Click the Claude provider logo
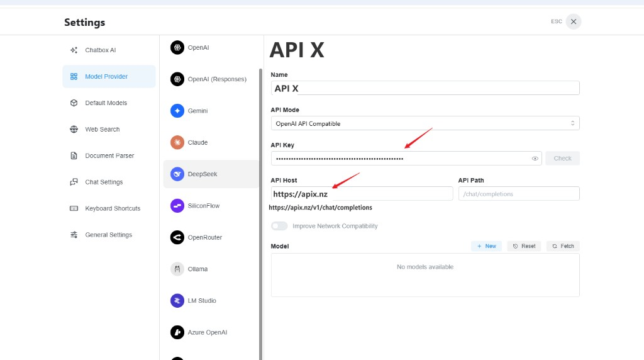This screenshot has height=360, width=644. coord(177,142)
